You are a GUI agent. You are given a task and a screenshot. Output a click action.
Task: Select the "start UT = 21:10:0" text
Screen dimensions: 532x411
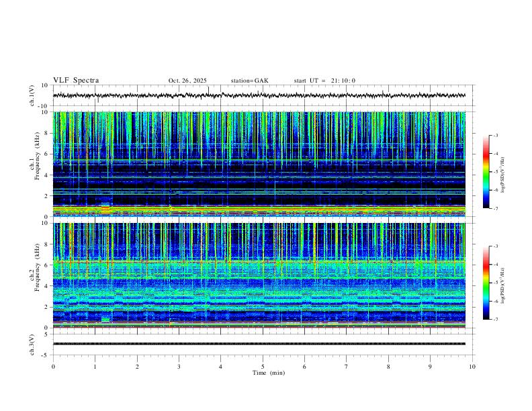point(324,81)
